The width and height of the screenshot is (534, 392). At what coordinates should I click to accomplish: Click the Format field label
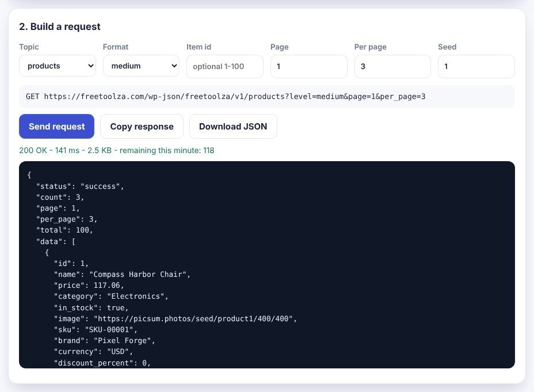point(116,47)
